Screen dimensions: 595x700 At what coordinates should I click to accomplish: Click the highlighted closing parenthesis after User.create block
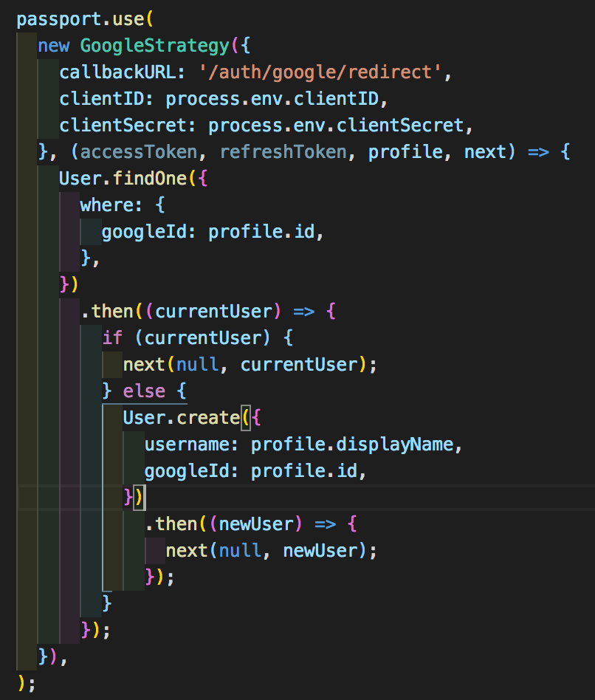(140, 498)
